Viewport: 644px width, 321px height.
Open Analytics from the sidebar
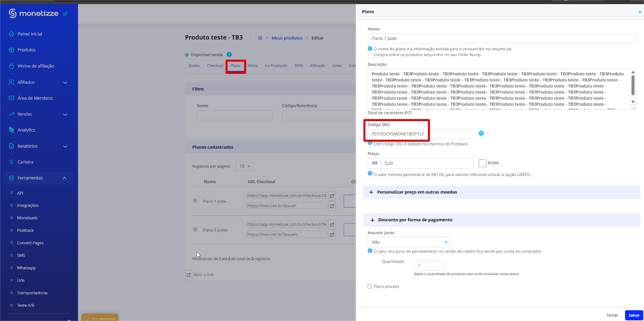click(26, 130)
